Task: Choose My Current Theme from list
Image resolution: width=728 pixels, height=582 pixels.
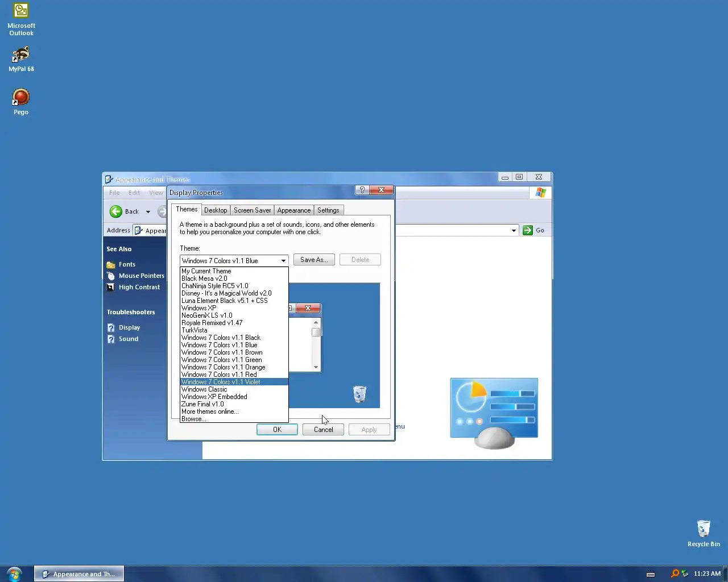Action: coord(234,271)
